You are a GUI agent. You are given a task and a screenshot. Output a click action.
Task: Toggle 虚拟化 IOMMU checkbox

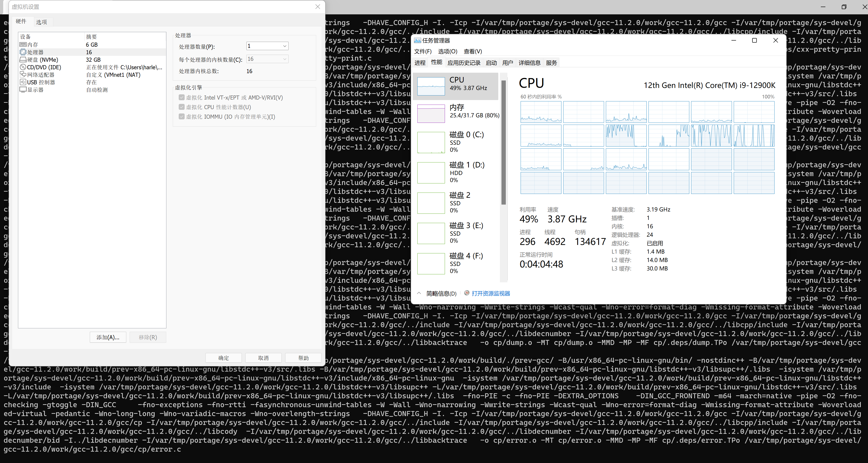pyautogui.click(x=182, y=116)
